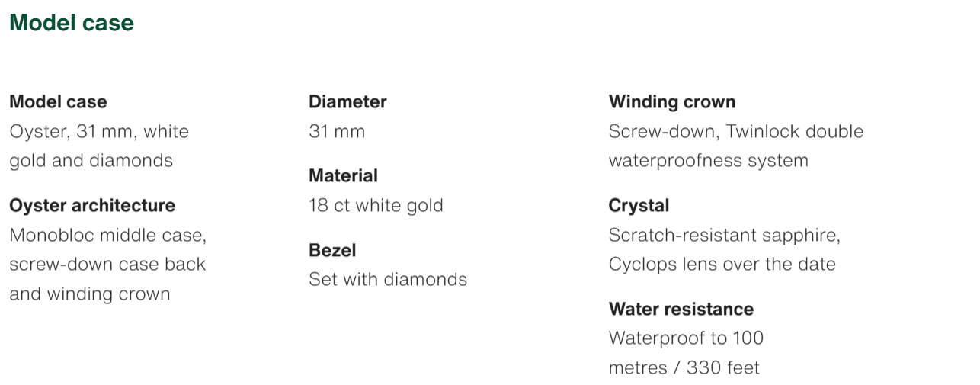980x385 pixels.
Task: Click the 'Cyclops lens over the date' line
Action: [x=722, y=264]
